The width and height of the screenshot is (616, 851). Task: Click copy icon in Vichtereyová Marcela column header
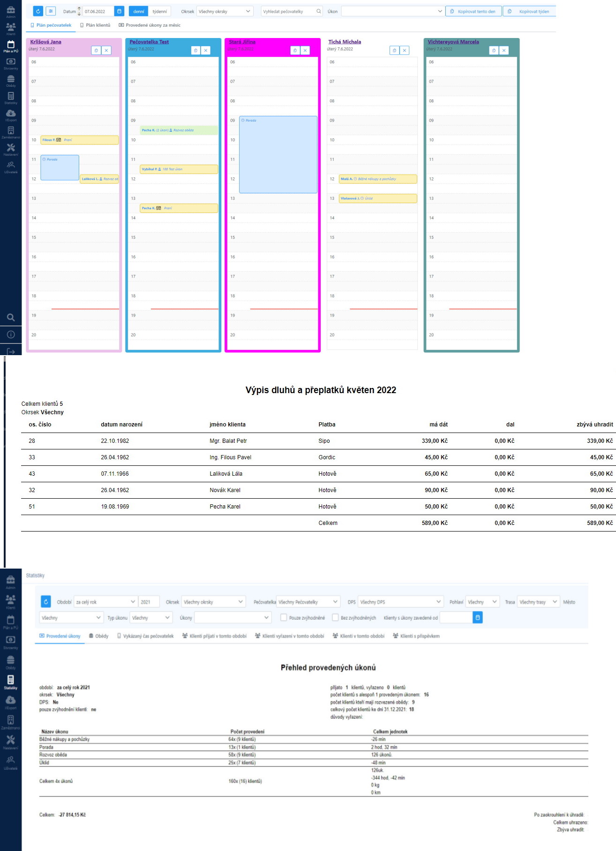point(494,50)
